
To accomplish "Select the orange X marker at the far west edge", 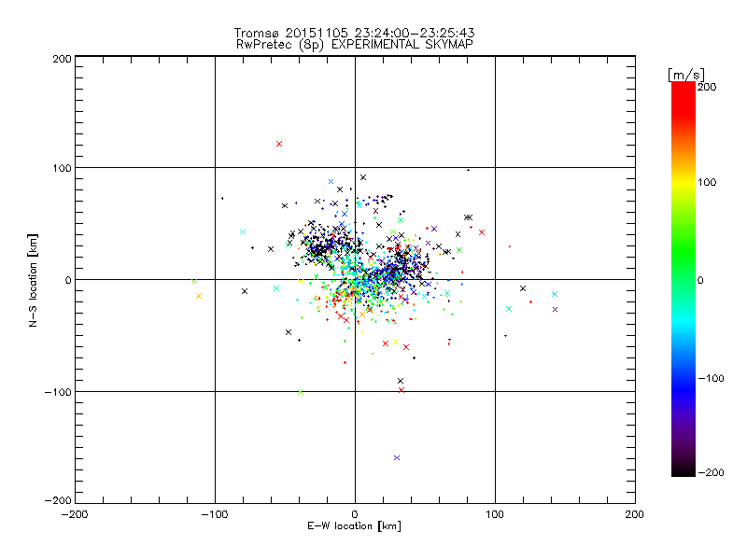I will (199, 296).
